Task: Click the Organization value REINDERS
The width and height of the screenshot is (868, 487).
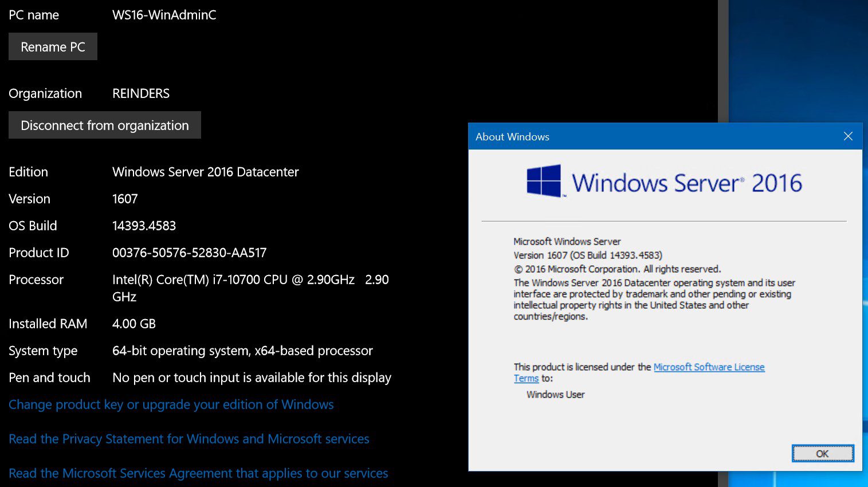Action: tap(141, 93)
